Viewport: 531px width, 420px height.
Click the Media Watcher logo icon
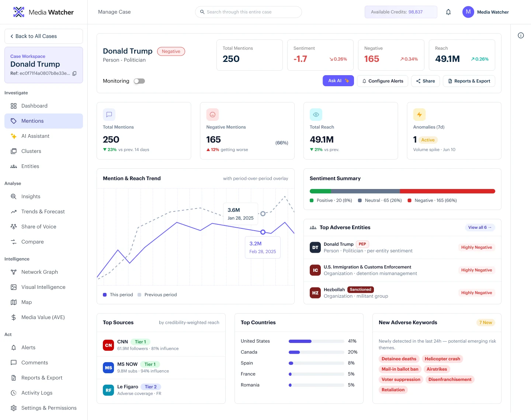[x=19, y=12]
